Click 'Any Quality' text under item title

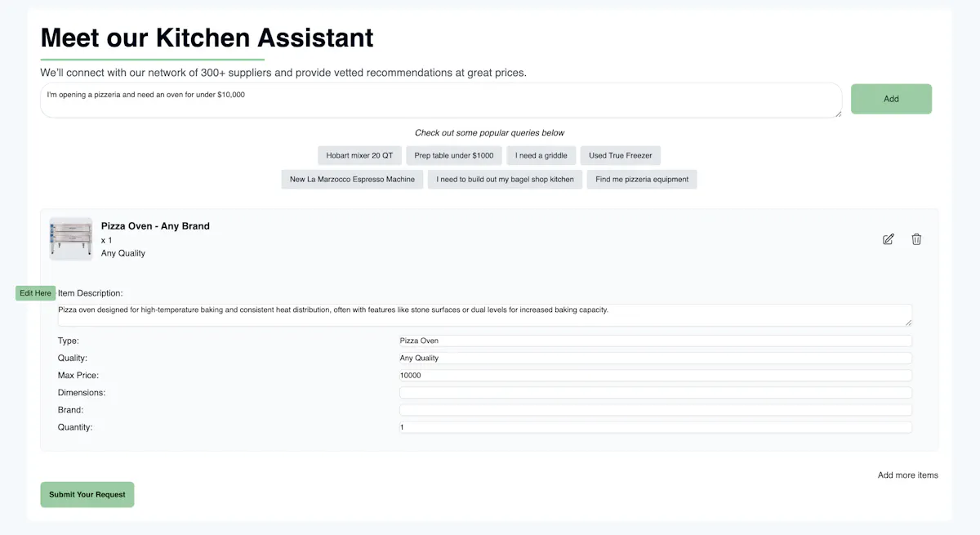point(123,253)
